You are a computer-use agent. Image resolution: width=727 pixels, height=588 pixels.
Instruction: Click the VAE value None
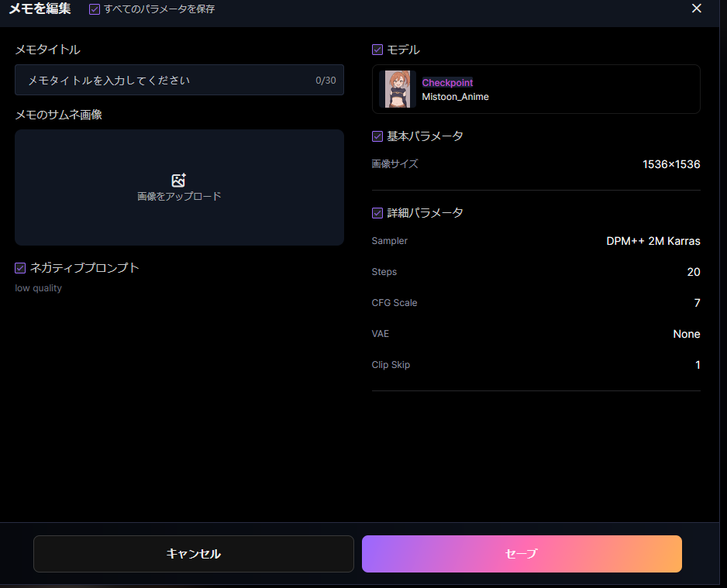pos(686,334)
